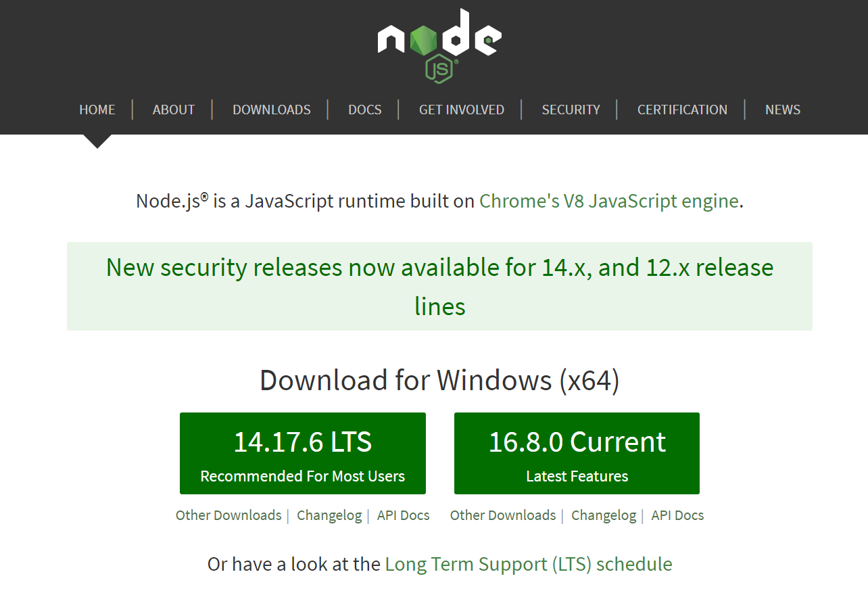Image resolution: width=868 pixels, height=591 pixels.
Task: Open the SECURITY navigation item
Action: [571, 110]
